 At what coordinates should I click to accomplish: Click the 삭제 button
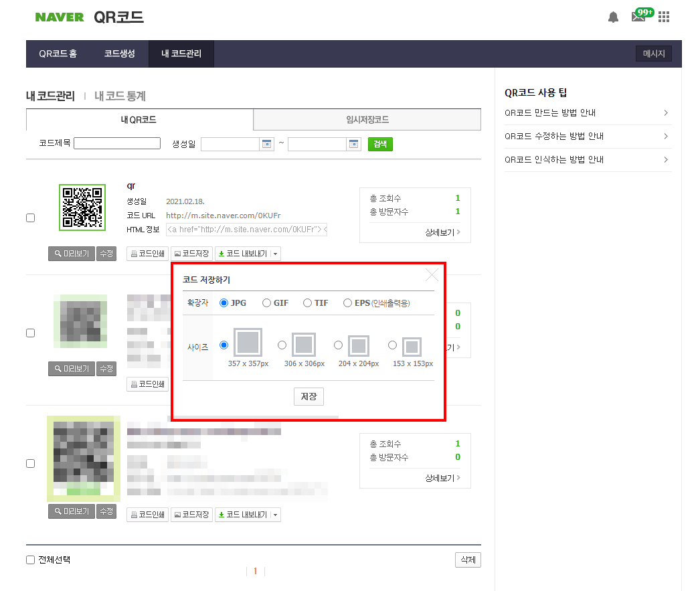pyautogui.click(x=468, y=560)
